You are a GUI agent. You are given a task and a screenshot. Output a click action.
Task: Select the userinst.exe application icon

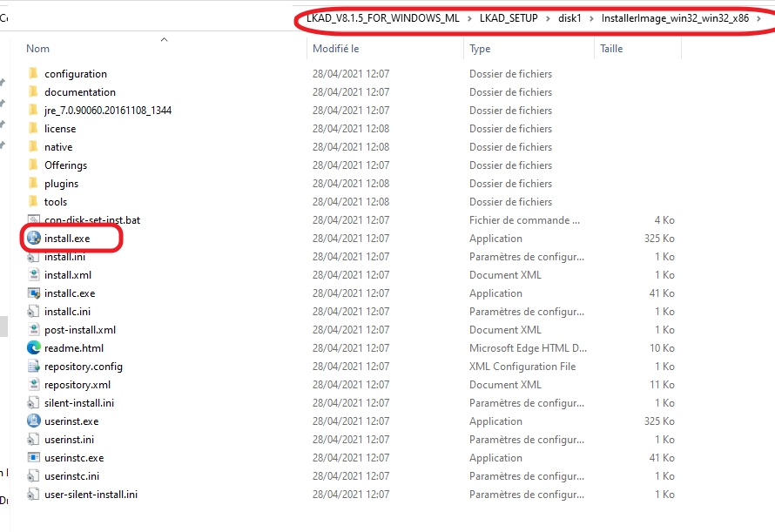point(34,421)
